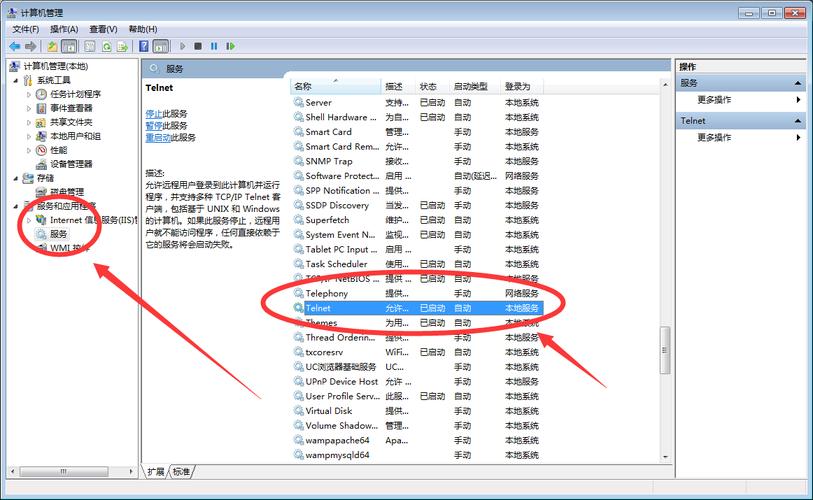813x500 pixels.
Task: Open help with the question mark icon
Action: tap(144, 47)
